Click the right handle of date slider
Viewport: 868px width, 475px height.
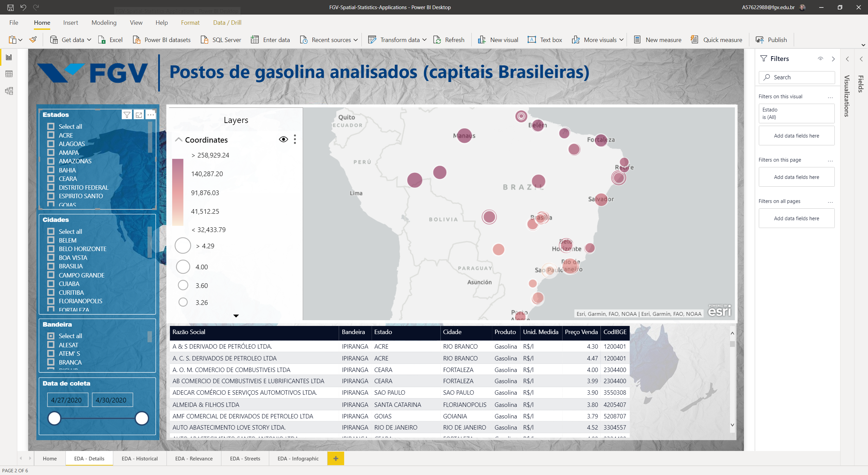pyautogui.click(x=142, y=418)
